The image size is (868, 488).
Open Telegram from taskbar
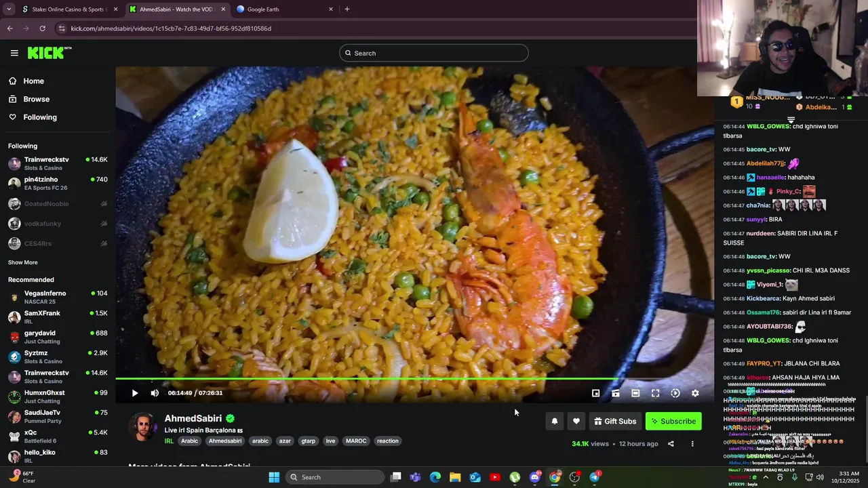(595, 477)
